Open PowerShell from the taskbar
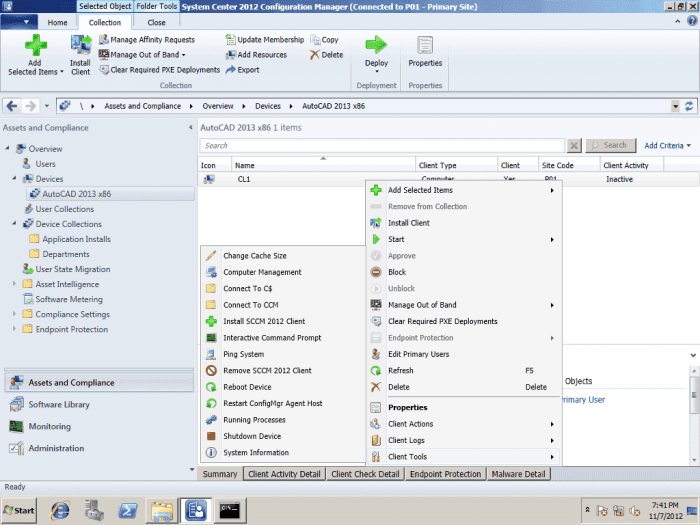 (128, 510)
